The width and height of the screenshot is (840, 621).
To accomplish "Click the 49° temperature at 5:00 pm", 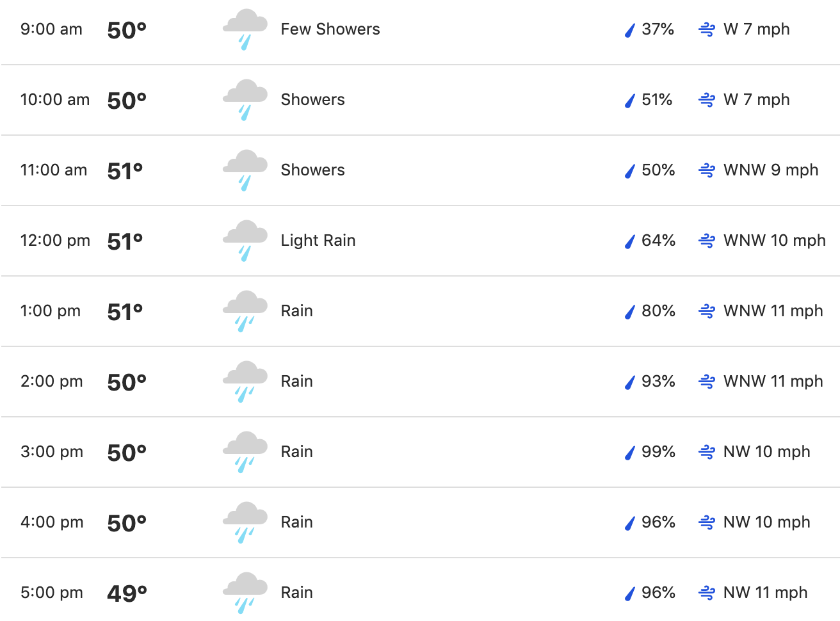I will 127,593.
